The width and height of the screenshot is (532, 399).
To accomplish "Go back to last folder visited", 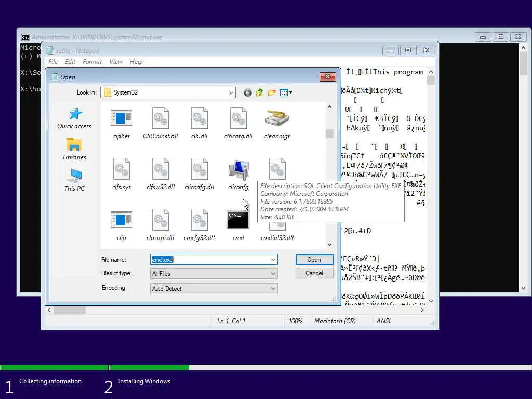I will (x=248, y=92).
